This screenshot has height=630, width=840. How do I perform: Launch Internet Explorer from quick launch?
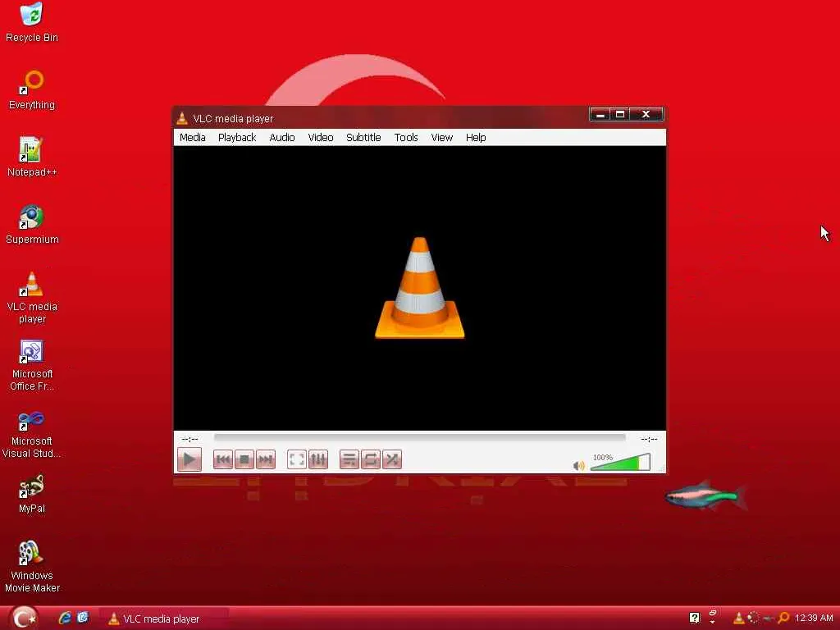pos(65,619)
